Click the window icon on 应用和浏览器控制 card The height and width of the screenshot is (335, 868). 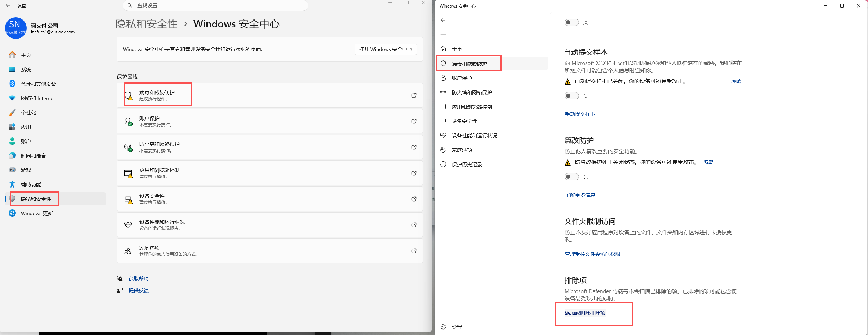pos(128,173)
